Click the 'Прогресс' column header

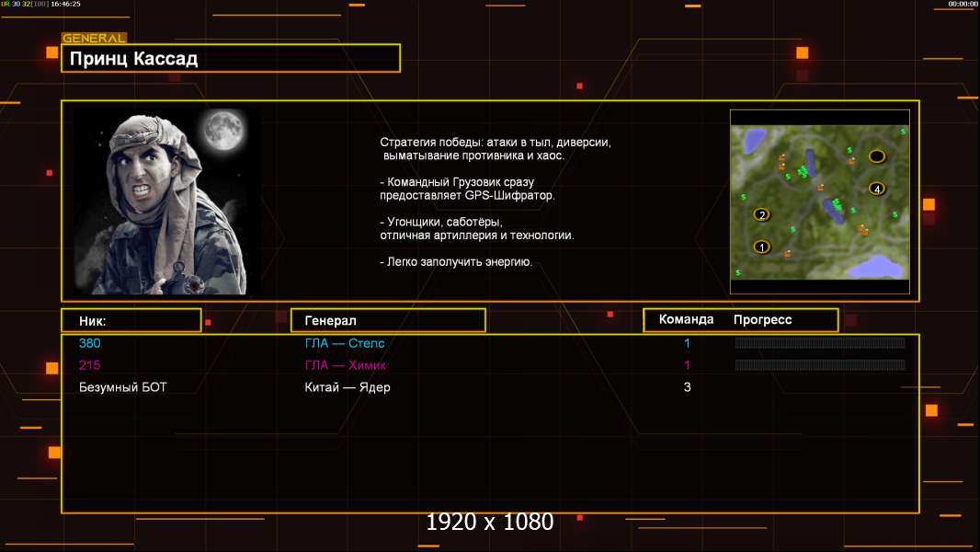point(762,319)
